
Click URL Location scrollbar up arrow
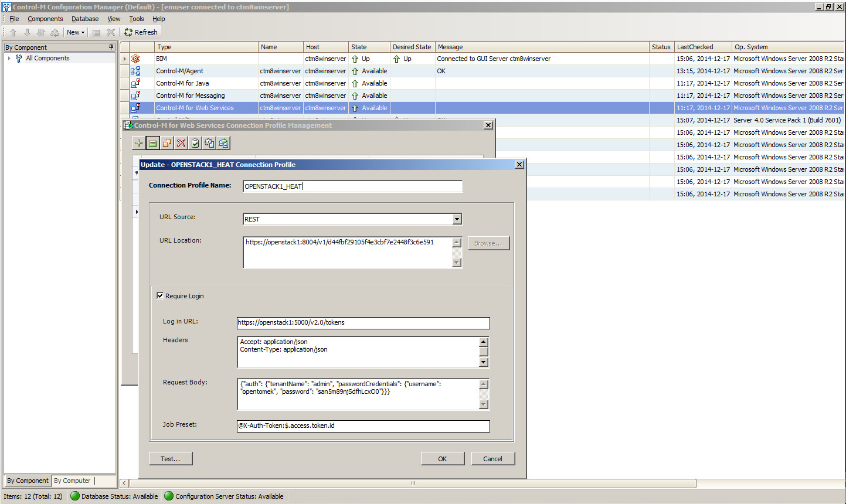[457, 242]
